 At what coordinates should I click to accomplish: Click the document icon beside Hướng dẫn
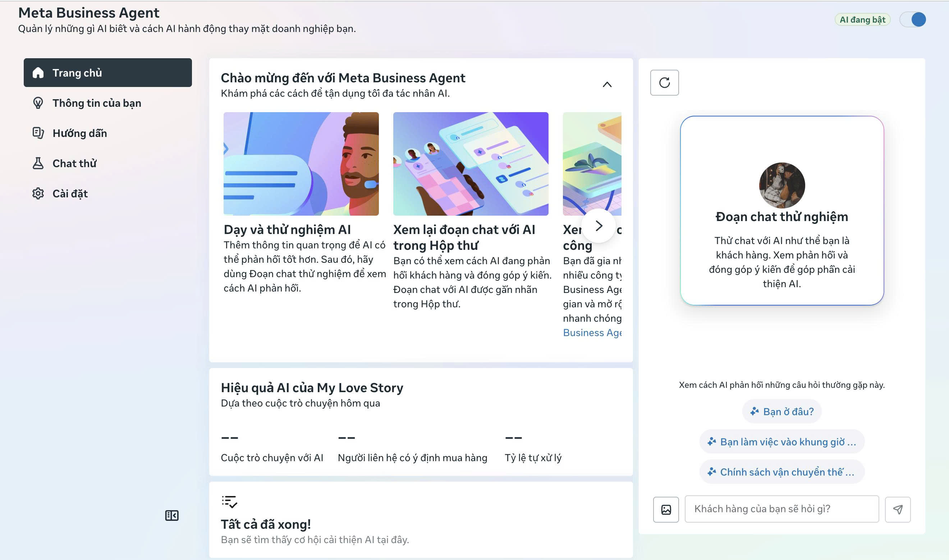tap(38, 133)
